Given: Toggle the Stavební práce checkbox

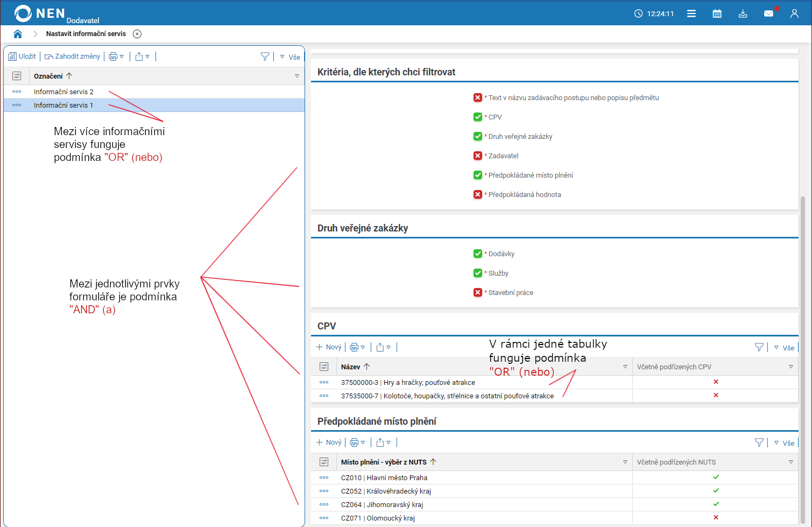Looking at the screenshot, I should click(x=478, y=292).
